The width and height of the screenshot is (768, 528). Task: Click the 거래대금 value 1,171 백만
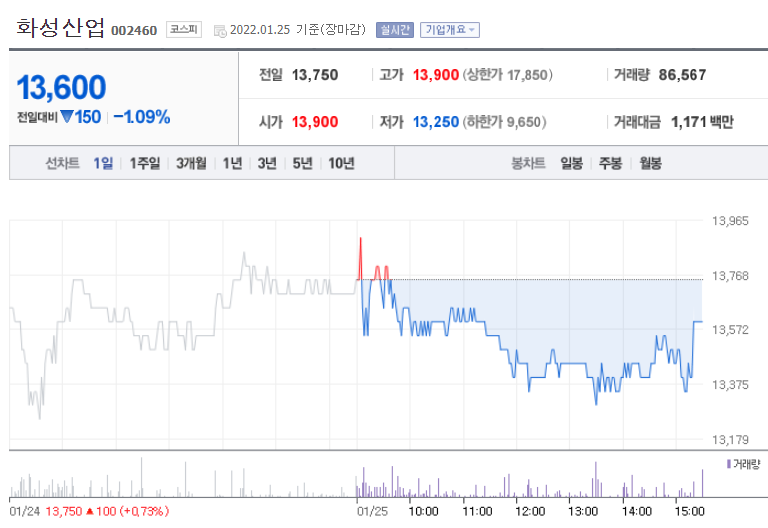702,122
